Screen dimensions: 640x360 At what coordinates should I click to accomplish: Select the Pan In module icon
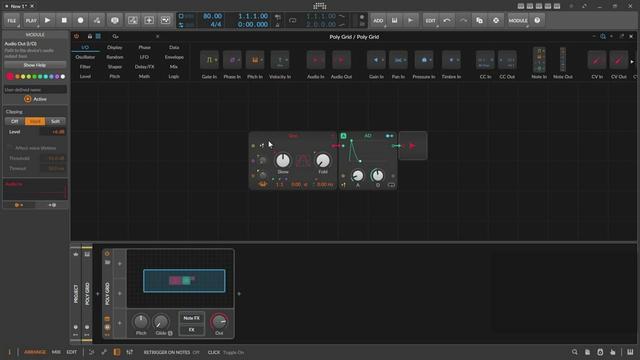click(398, 60)
